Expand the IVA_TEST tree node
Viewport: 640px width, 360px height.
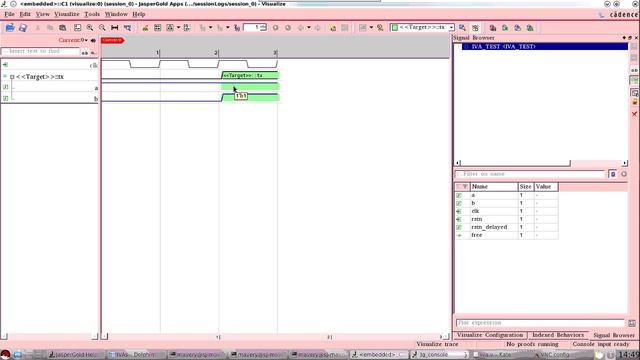point(466,47)
